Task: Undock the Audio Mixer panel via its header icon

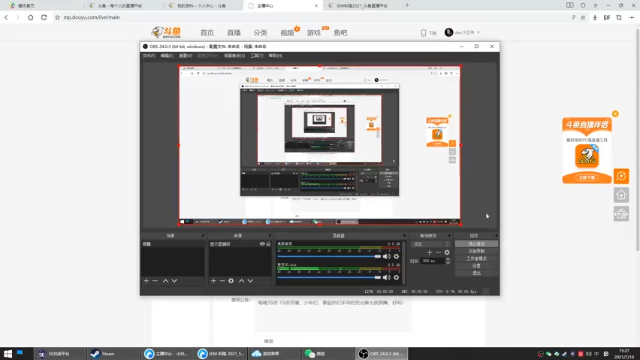Action: coord(404,236)
